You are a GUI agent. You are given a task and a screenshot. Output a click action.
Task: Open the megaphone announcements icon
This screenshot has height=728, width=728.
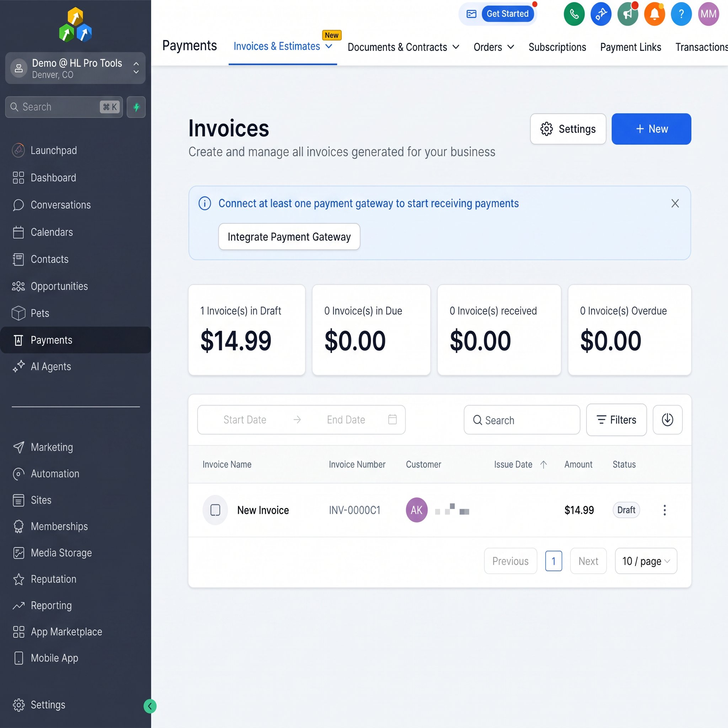point(627,14)
